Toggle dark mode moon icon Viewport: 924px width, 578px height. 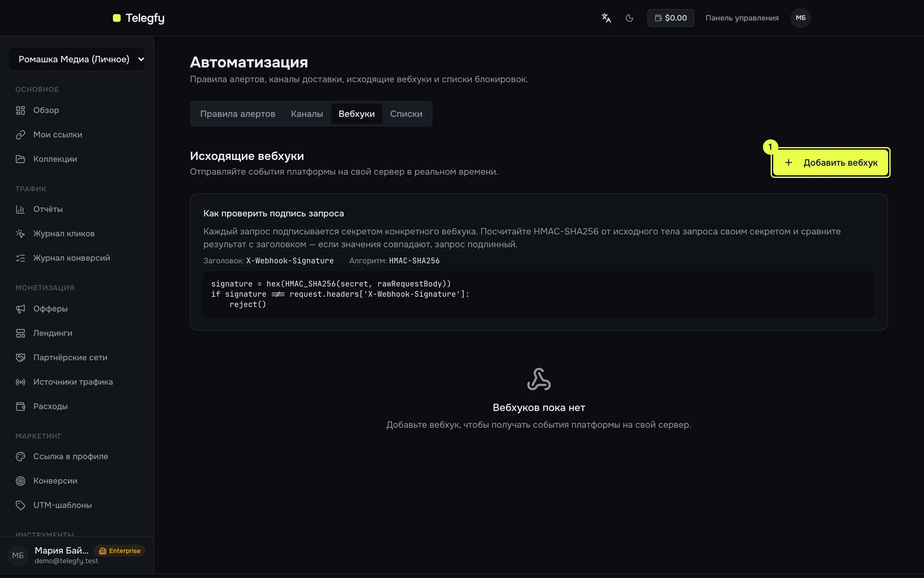click(629, 18)
